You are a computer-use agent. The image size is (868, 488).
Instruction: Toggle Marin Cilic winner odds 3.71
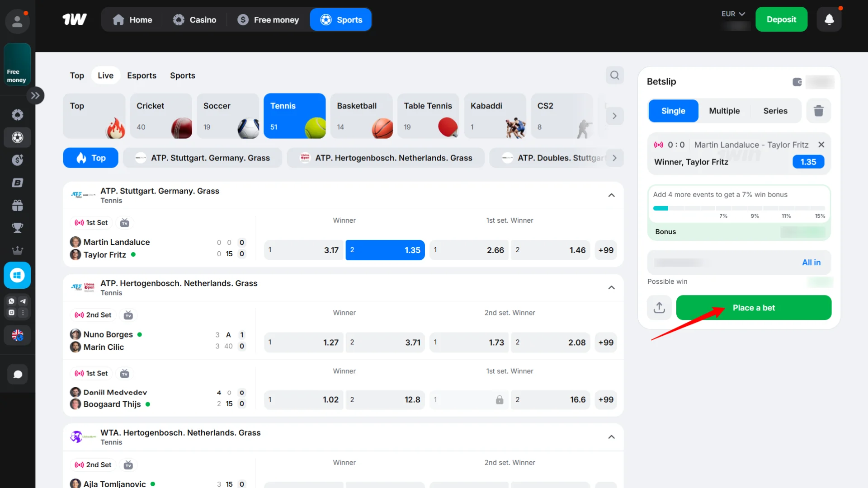385,343
